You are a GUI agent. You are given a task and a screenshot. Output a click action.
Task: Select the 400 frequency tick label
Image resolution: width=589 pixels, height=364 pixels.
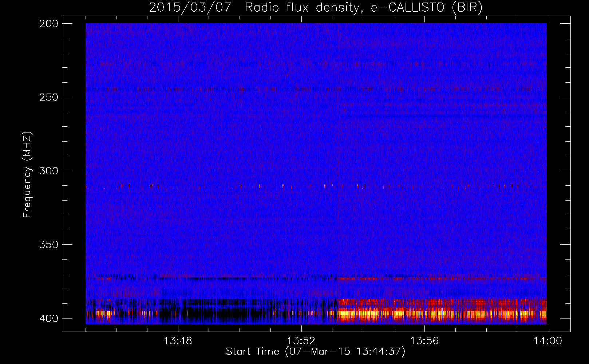click(x=48, y=318)
